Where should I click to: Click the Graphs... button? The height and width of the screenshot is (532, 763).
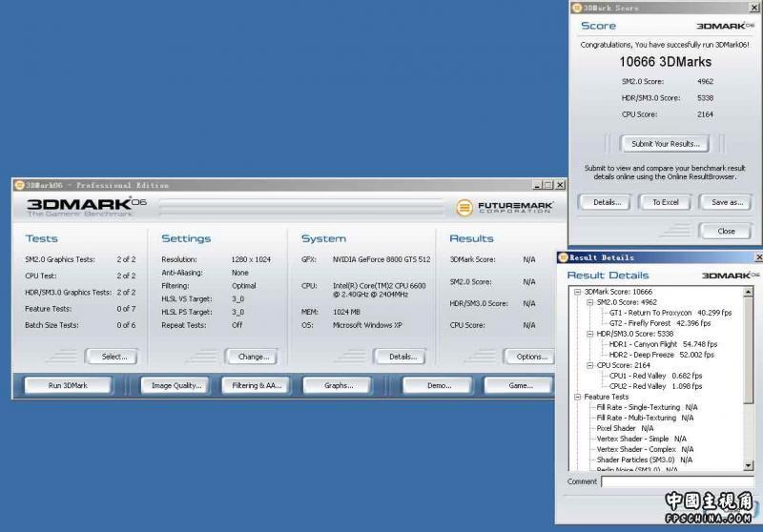click(338, 385)
